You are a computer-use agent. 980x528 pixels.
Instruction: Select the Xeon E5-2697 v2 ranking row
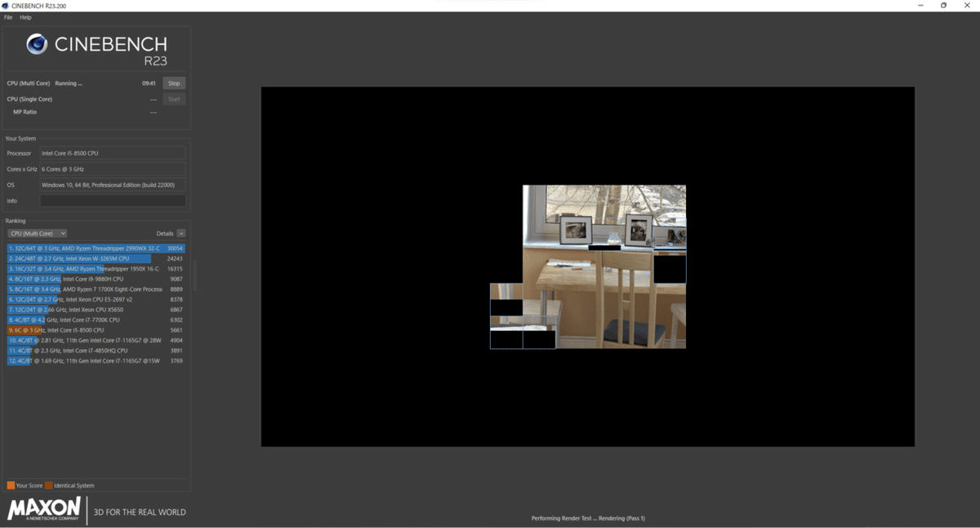(x=96, y=299)
